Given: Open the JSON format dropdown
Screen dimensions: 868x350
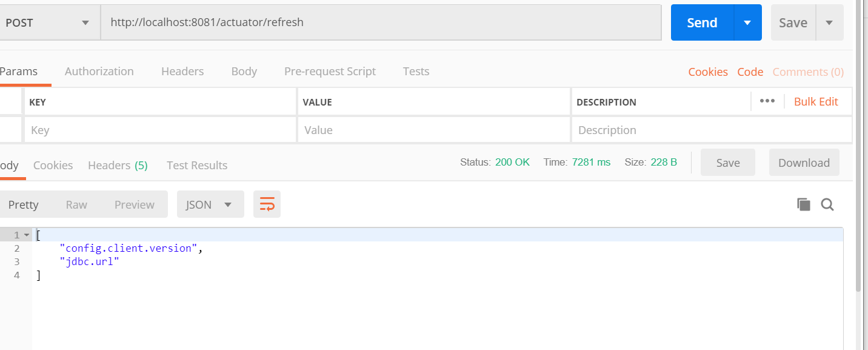Looking at the screenshot, I should pos(210,204).
